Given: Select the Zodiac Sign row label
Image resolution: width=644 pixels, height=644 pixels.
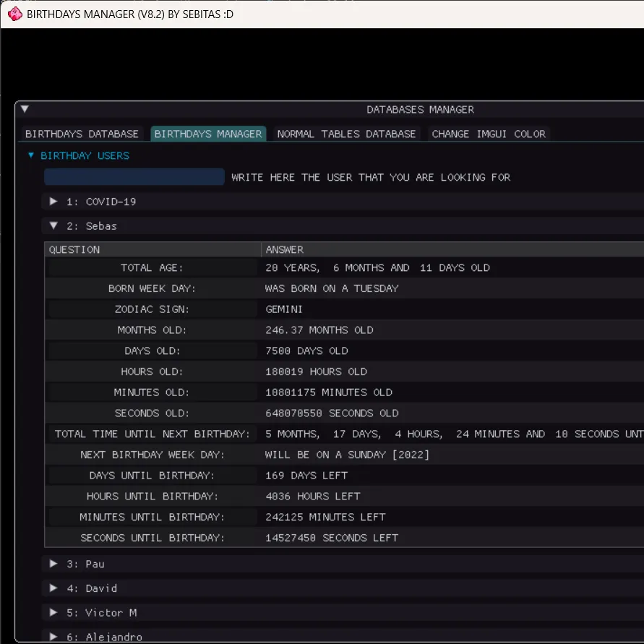Looking at the screenshot, I should (152, 309).
